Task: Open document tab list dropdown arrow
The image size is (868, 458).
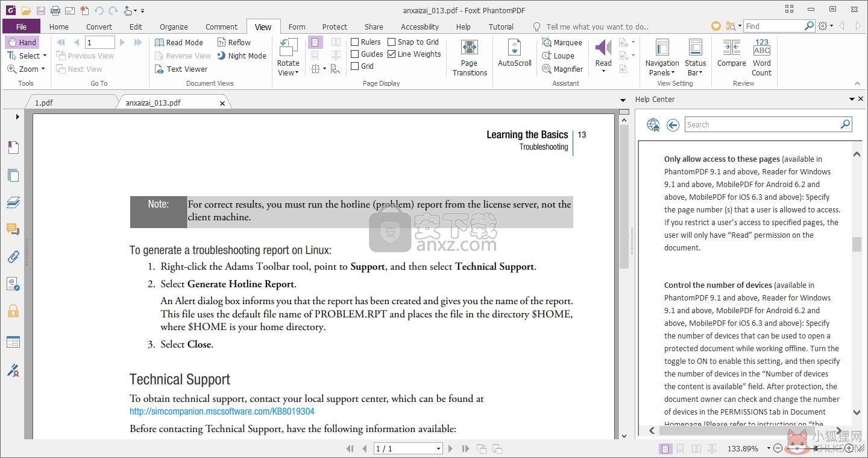Action: [x=623, y=100]
